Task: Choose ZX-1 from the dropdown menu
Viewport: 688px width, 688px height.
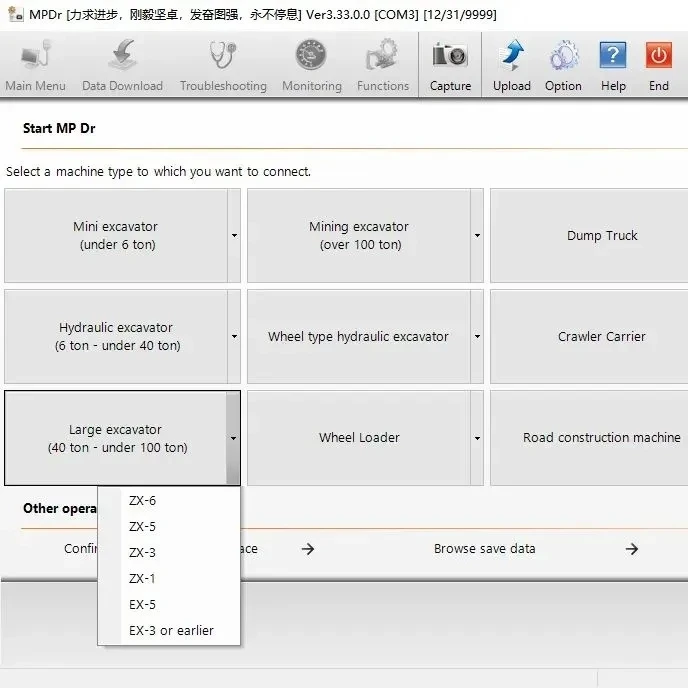Action: [169, 578]
